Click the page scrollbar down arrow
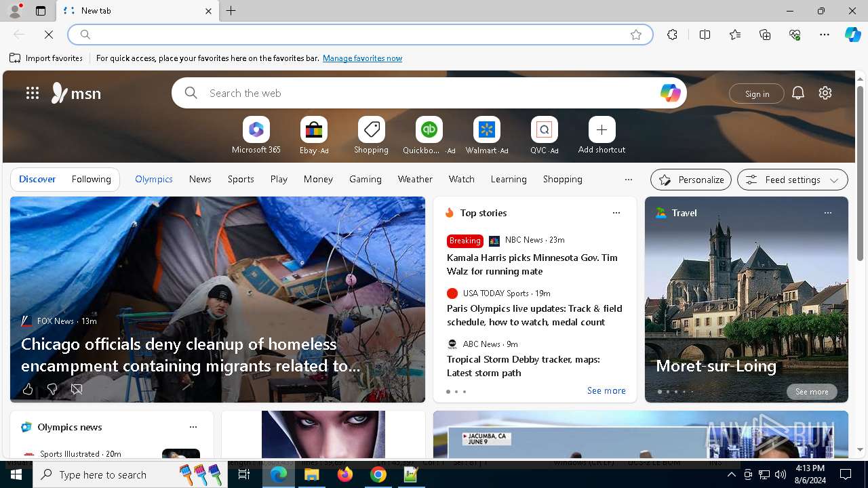 [860, 449]
